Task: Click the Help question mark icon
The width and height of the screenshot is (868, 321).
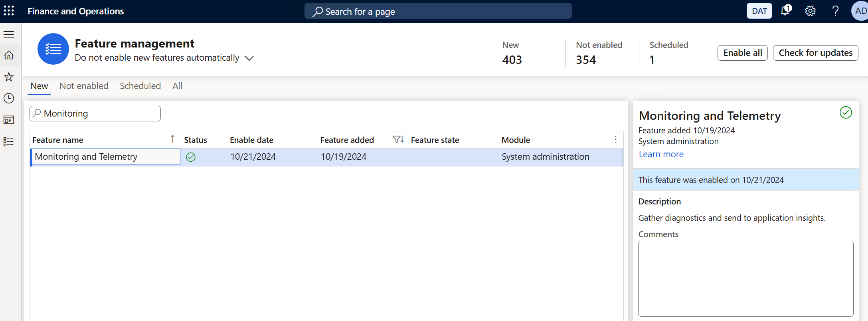Action: coord(835,11)
